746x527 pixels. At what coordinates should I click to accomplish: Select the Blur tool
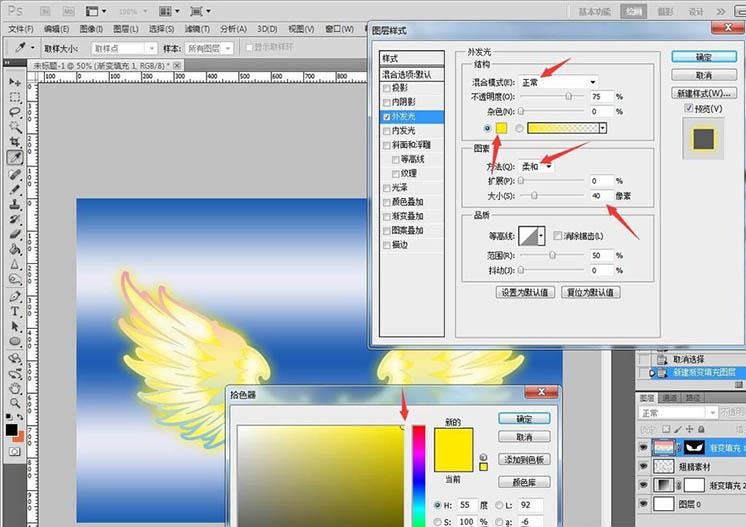point(15,264)
